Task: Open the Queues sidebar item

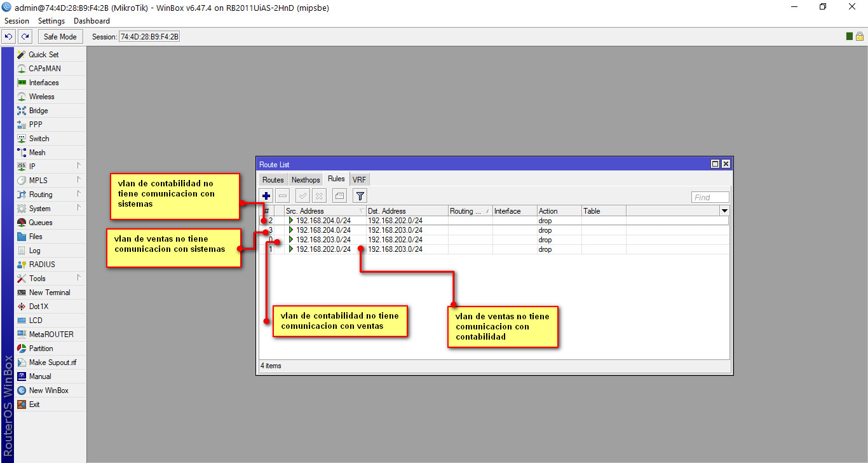Action: click(x=41, y=223)
